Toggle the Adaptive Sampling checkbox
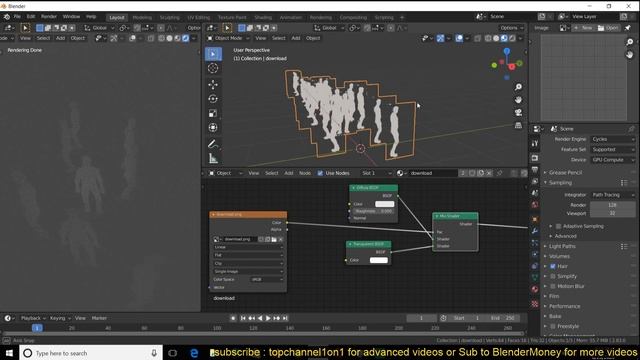Viewport: 640px width, 360px height. tap(558, 226)
